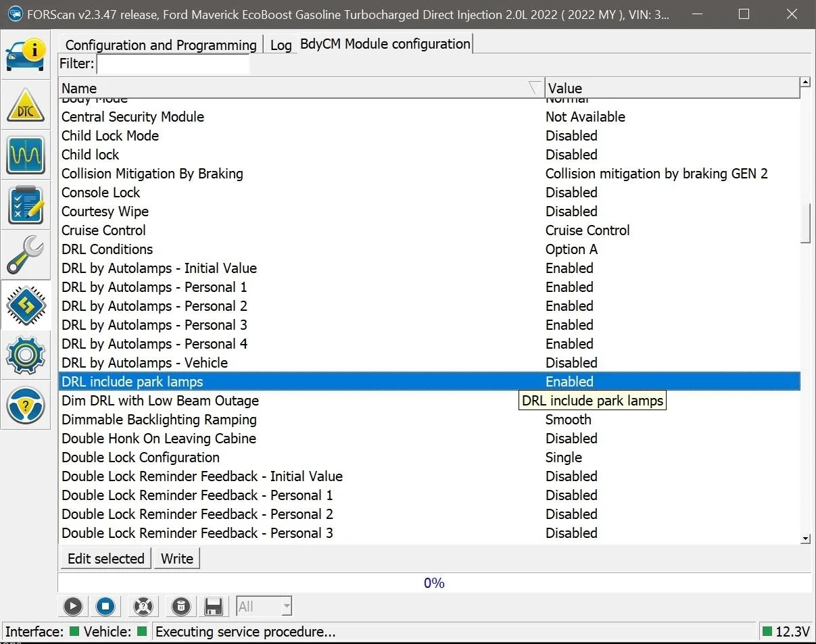Select the Console Lock row

pos(429,193)
